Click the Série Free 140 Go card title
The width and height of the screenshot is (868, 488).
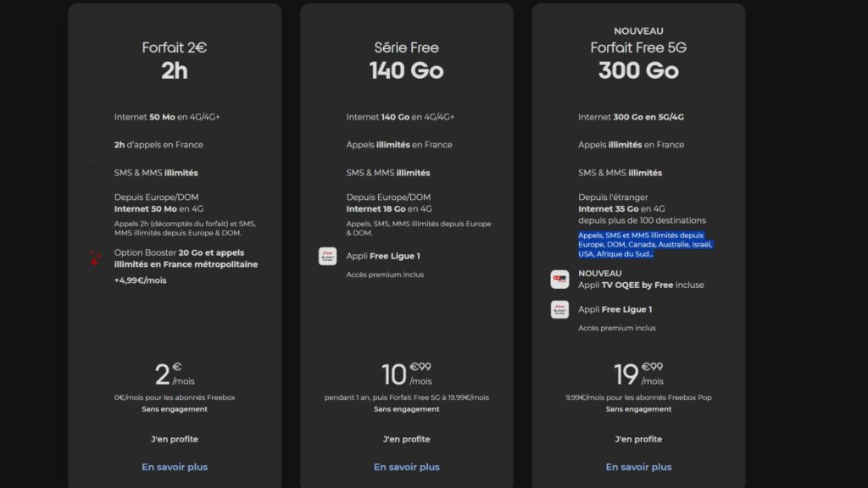406,59
